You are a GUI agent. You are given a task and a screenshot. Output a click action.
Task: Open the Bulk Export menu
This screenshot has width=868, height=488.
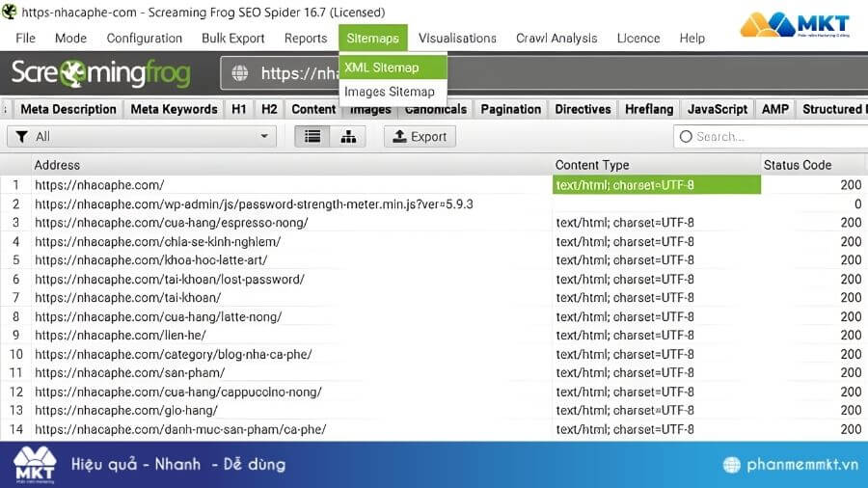pyautogui.click(x=232, y=39)
